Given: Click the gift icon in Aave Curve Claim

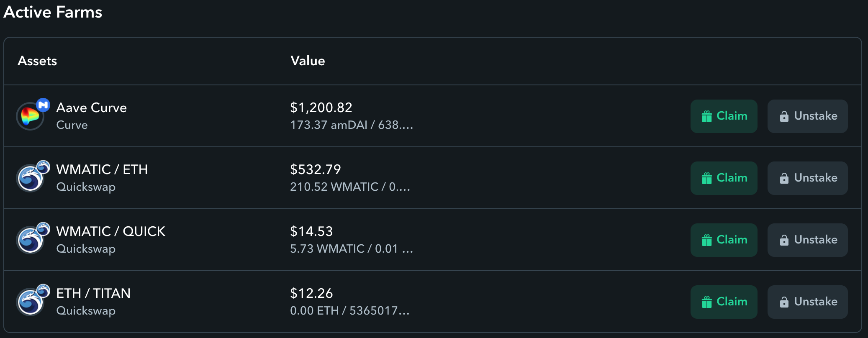Looking at the screenshot, I should 707,116.
